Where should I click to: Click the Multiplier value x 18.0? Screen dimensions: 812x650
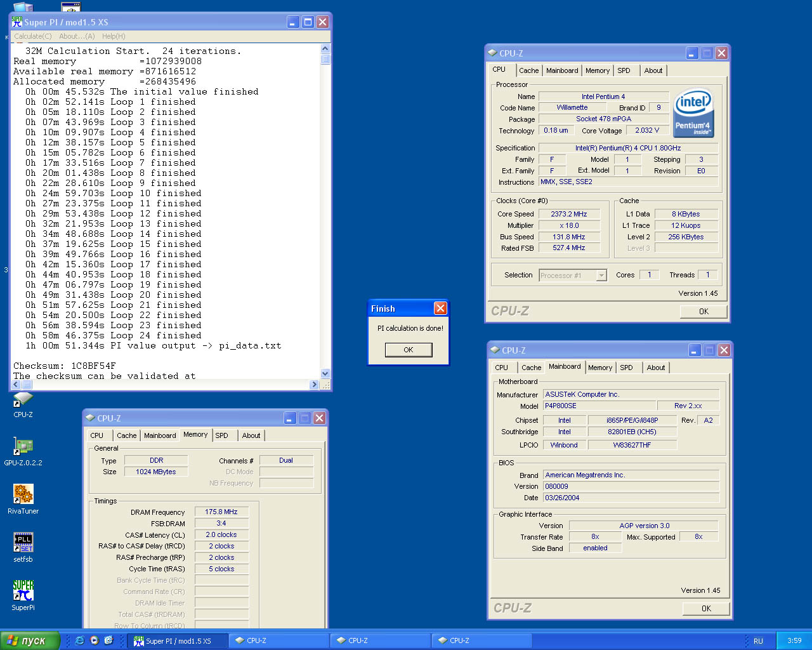pyautogui.click(x=569, y=225)
